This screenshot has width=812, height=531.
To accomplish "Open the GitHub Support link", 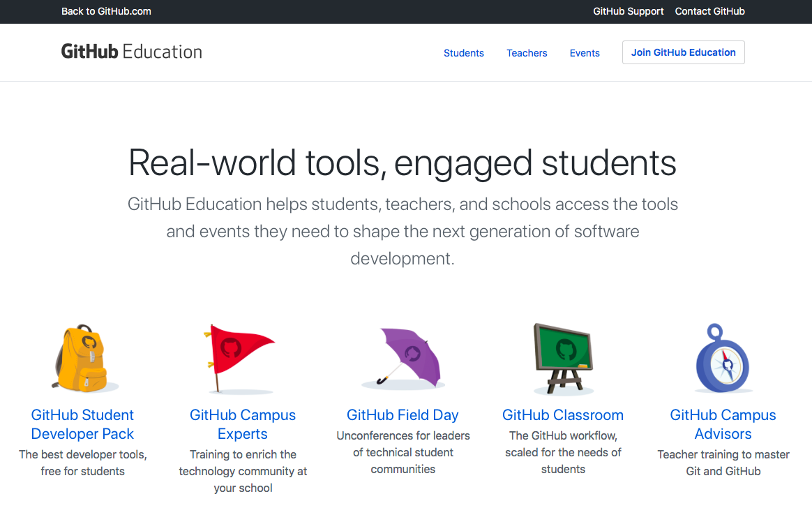I will pos(628,11).
